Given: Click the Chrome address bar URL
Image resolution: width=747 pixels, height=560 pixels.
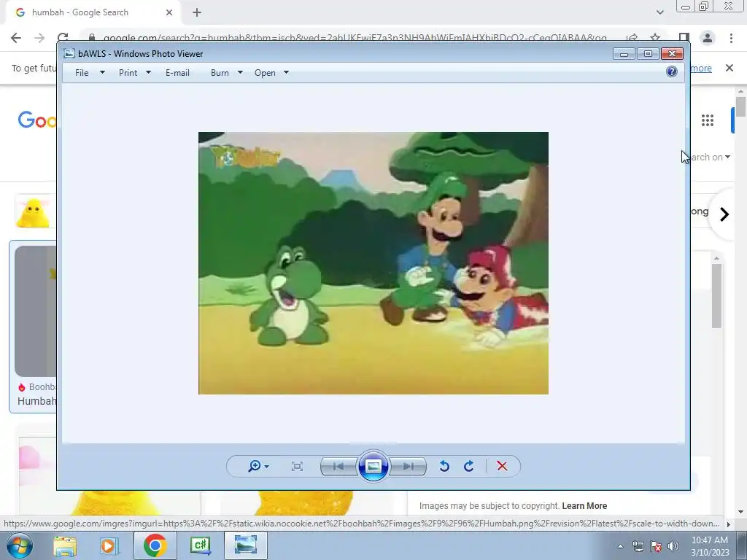Looking at the screenshot, I should [355, 38].
